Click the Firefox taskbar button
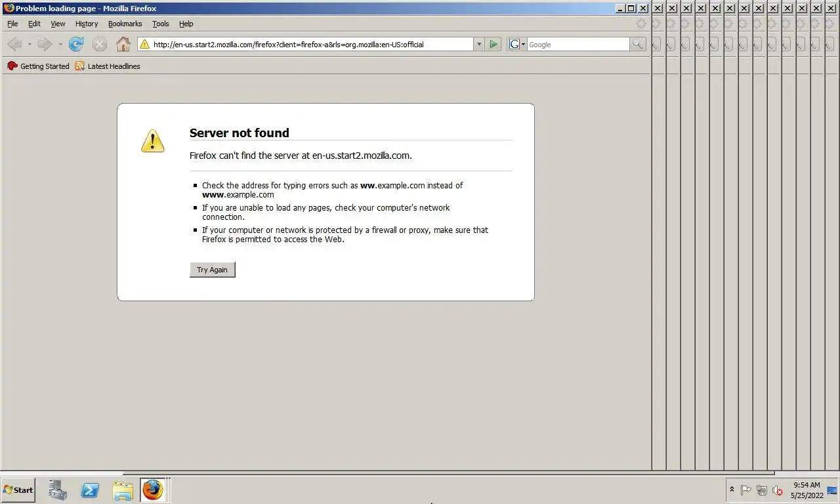This screenshot has height=504, width=840. pyautogui.click(x=152, y=490)
